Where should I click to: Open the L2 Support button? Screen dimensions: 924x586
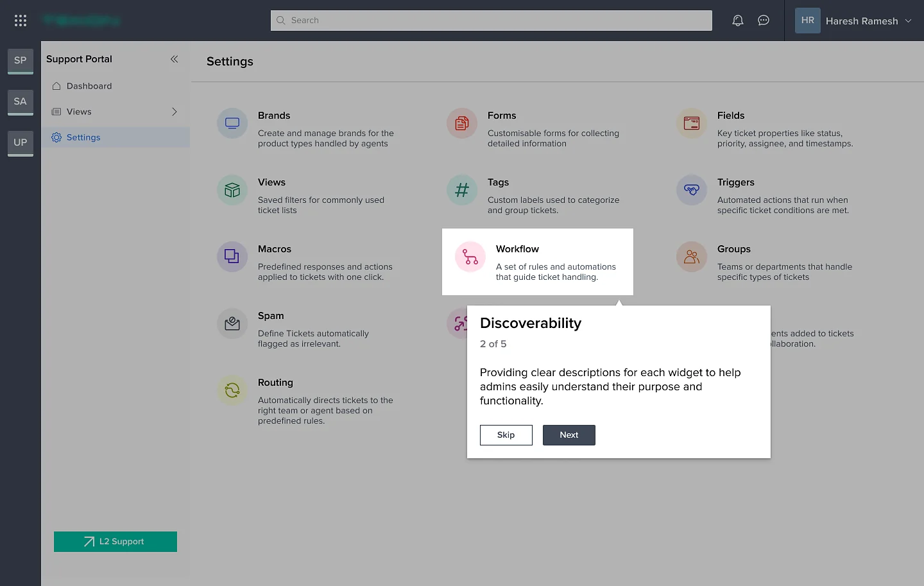coord(116,542)
